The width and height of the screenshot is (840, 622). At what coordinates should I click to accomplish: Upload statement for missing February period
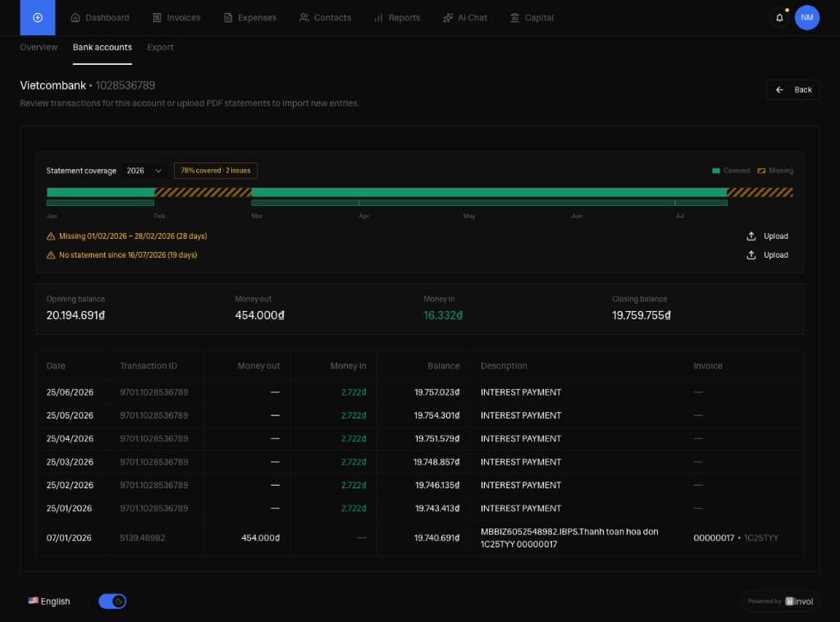(x=768, y=236)
